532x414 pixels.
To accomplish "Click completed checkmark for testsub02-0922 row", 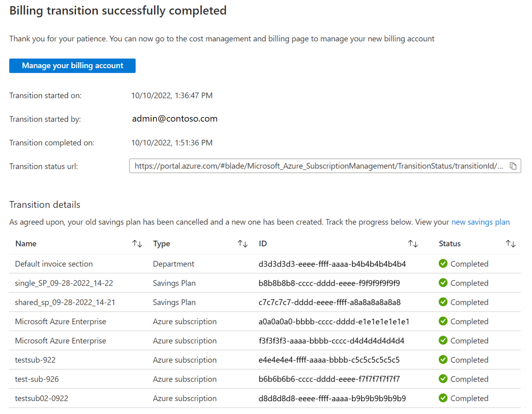I will [x=443, y=398].
